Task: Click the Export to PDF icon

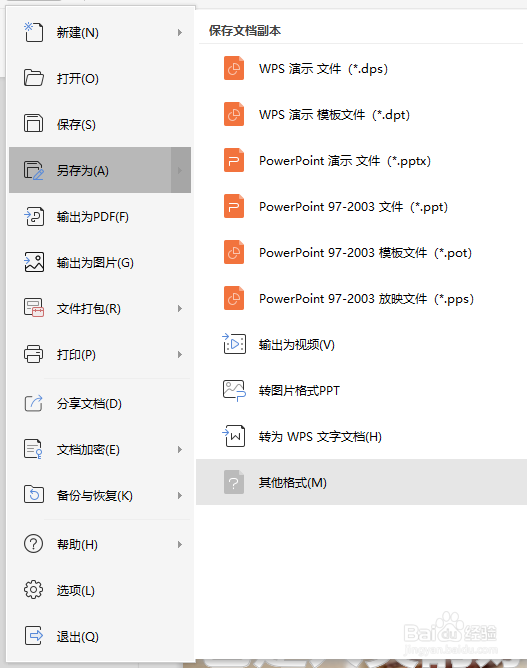Action: 34,216
